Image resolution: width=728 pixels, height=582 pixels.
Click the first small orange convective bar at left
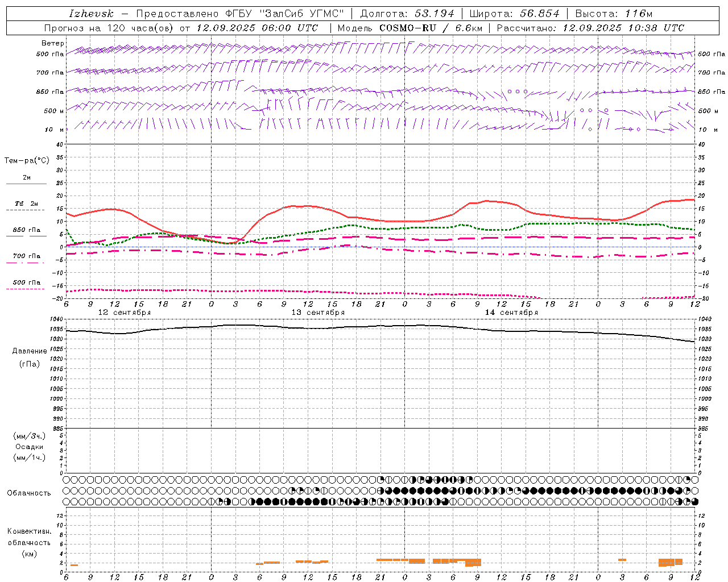tap(74, 565)
